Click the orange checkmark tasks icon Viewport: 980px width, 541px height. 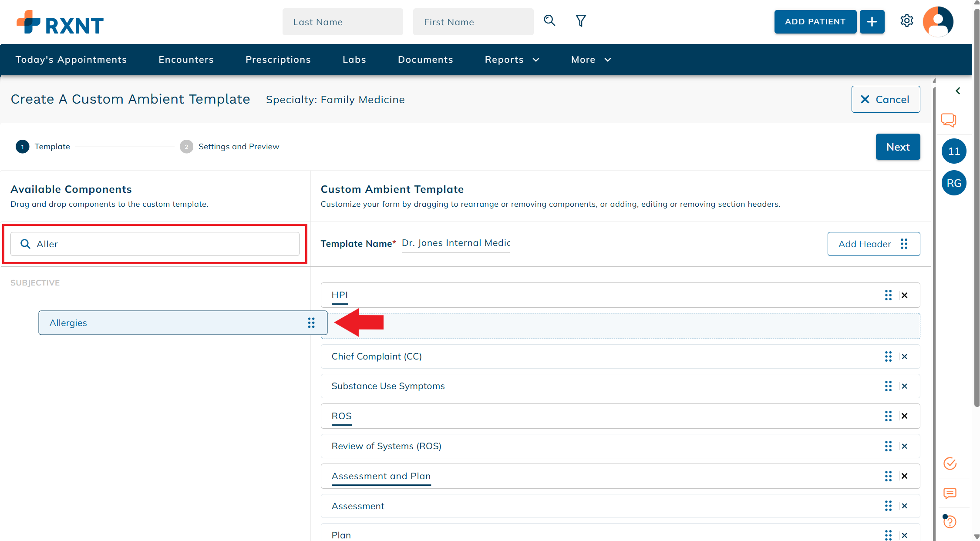950,464
